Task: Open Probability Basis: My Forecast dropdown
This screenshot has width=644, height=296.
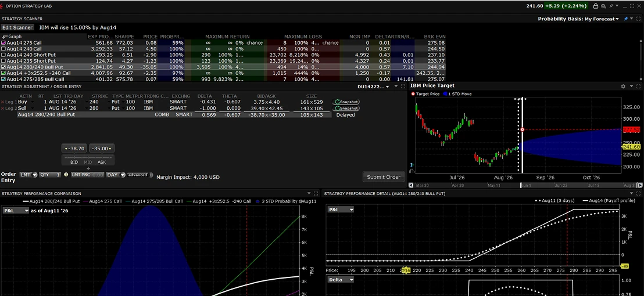Action: (x=578, y=19)
